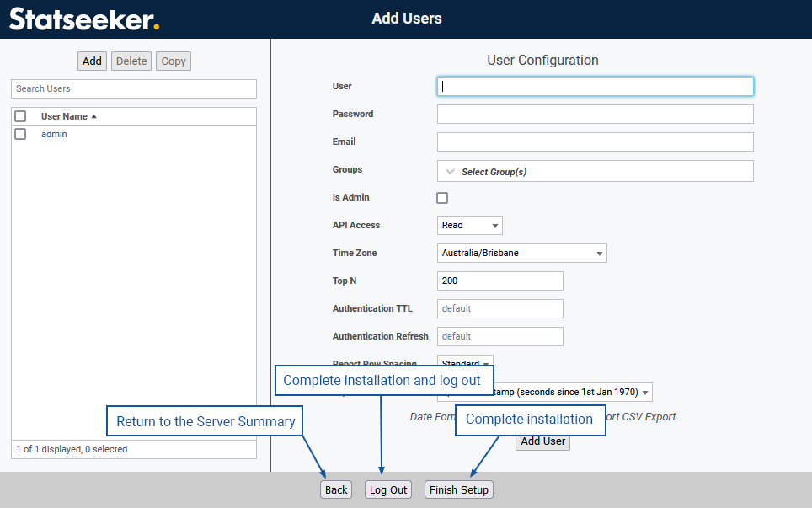Image resolution: width=812 pixels, height=508 pixels.
Task: Click Back to return to Server Summary
Action: tap(336, 489)
